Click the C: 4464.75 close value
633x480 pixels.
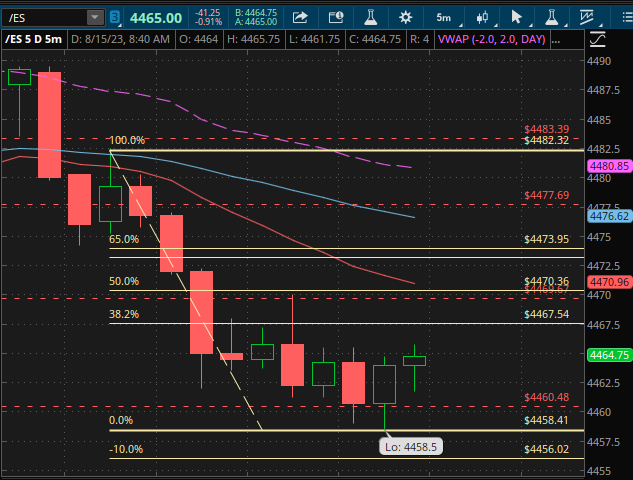(x=375, y=40)
